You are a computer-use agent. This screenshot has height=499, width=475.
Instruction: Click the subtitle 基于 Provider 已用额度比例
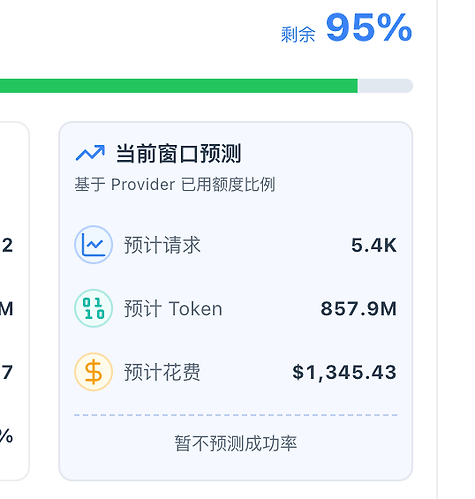click(175, 184)
